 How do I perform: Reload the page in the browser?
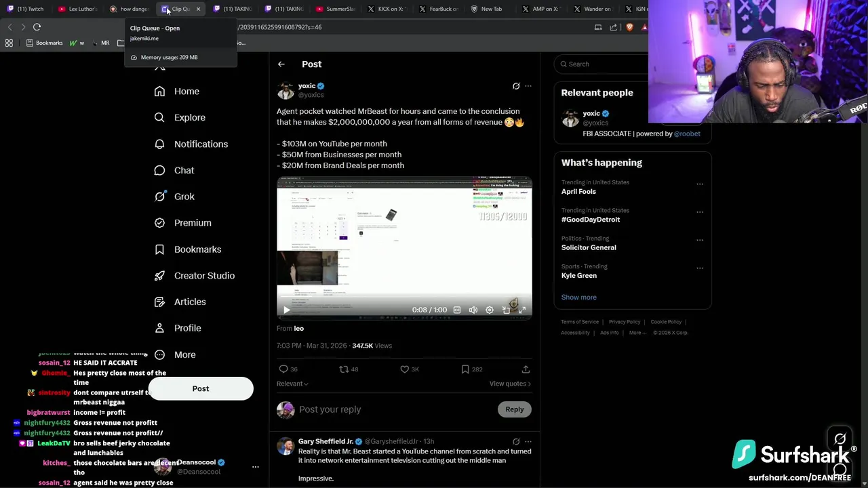tap(37, 27)
